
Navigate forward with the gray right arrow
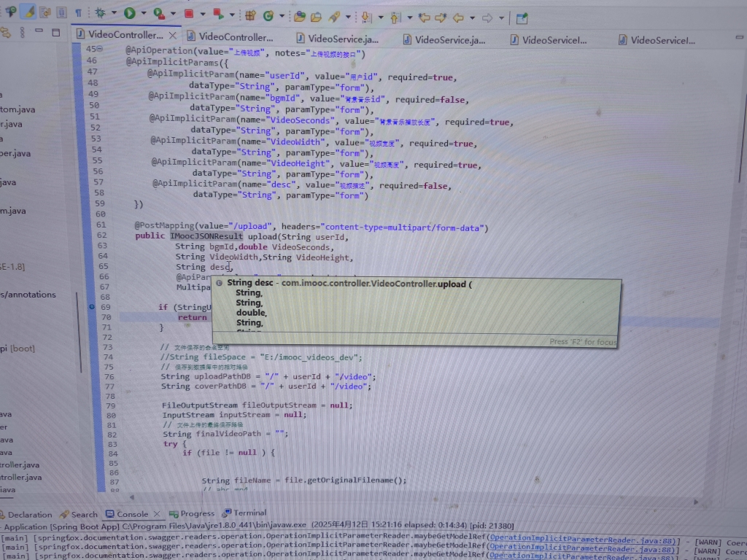[487, 18]
